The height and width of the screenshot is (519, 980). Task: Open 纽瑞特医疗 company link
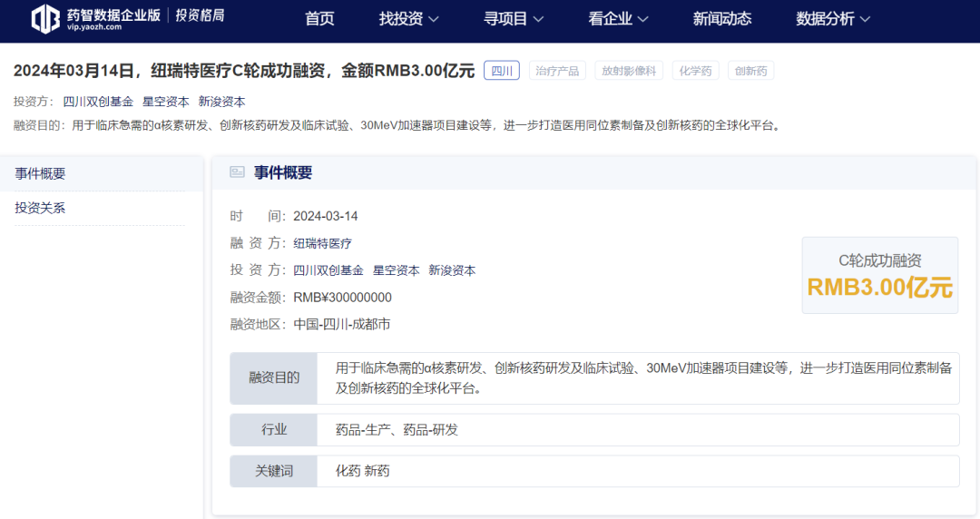click(322, 243)
